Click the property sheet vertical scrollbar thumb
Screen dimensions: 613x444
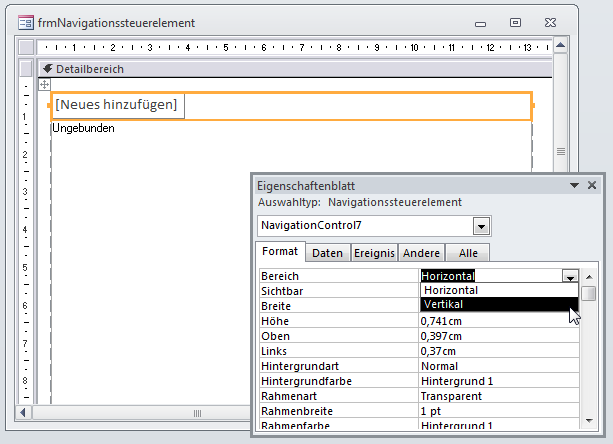coord(589,294)
